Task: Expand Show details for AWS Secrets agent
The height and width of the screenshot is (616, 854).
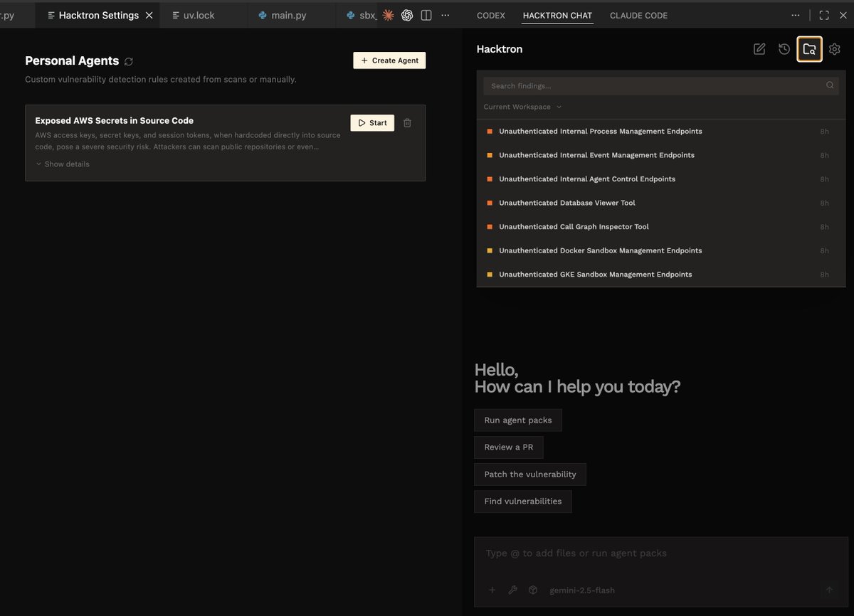Action: tap(63, 164)
